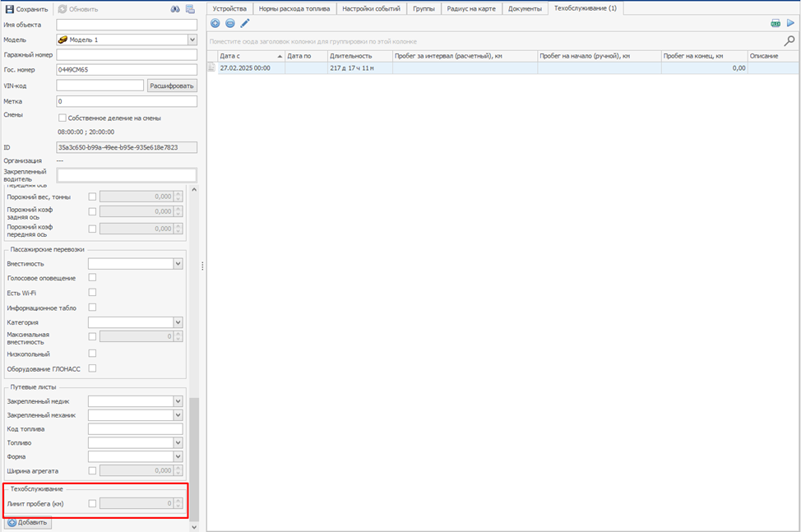Check the Есть Wi-Fi checkbox
Screen dimensions: 801x532
point(92,293)
